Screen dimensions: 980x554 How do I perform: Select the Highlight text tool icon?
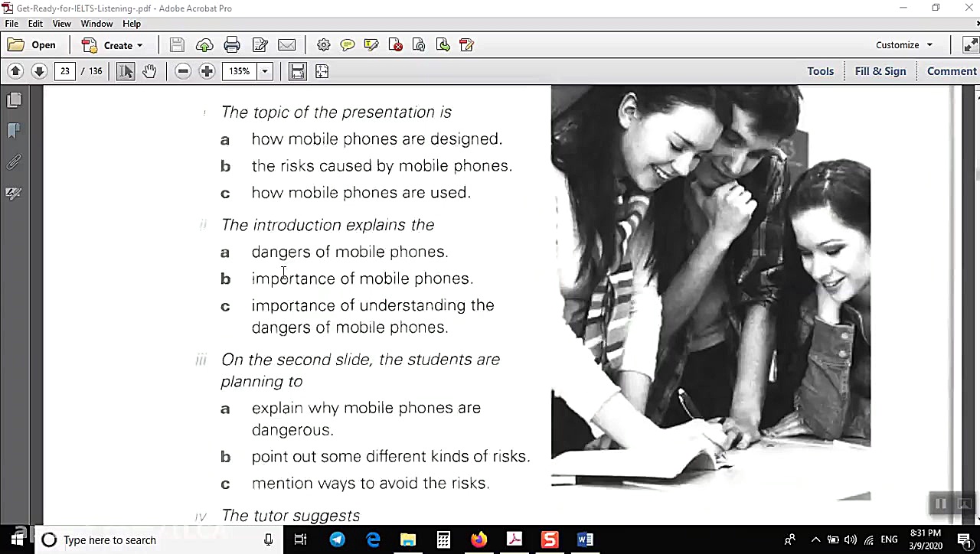click(371, 44)
